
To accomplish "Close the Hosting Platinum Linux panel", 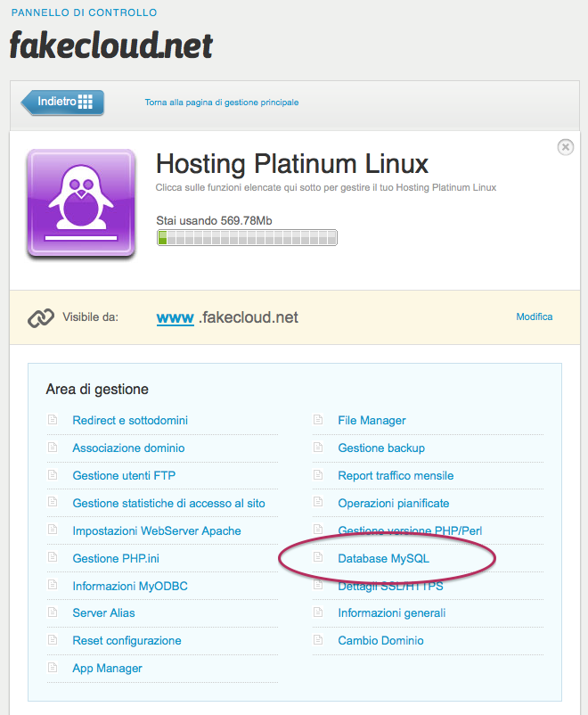I will click(x=565, y=147).
